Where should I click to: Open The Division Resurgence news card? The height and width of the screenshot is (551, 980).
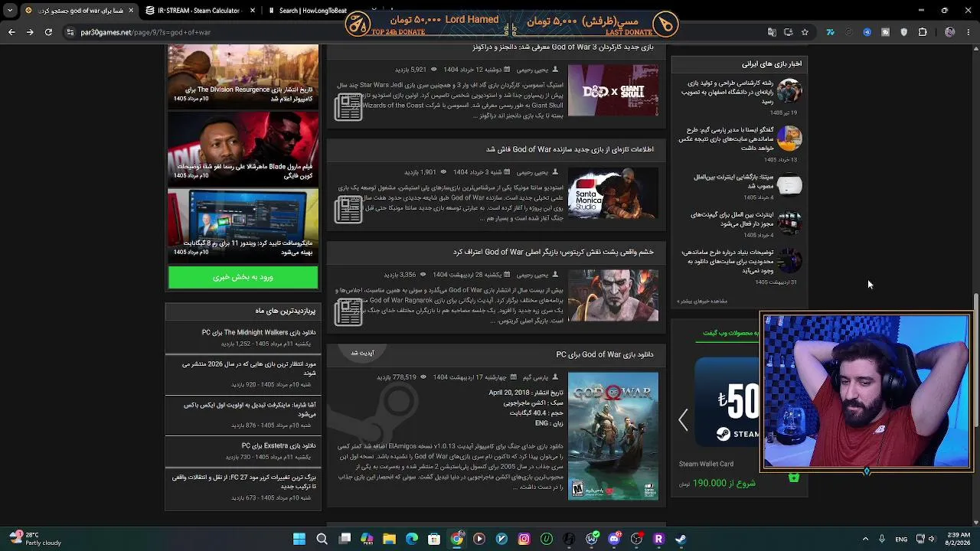click(243, 75)
